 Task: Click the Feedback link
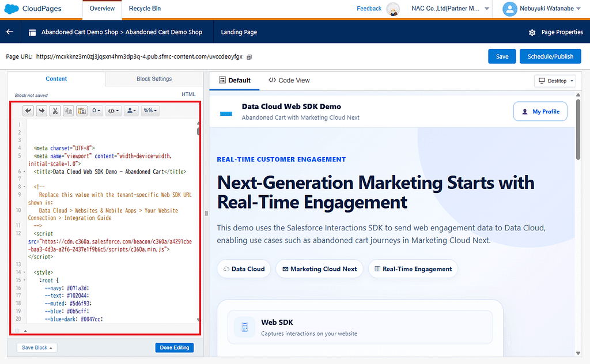(369, 9)
